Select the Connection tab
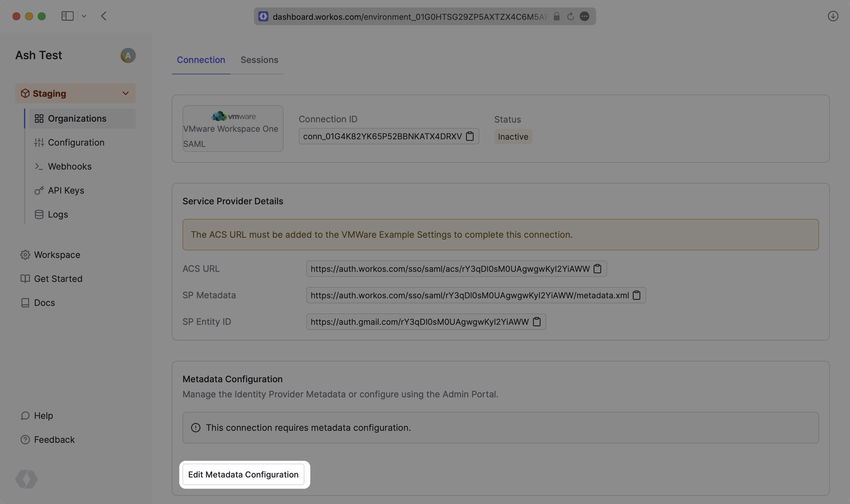This screenshot has width=850, height=504. tap(201, 60)
